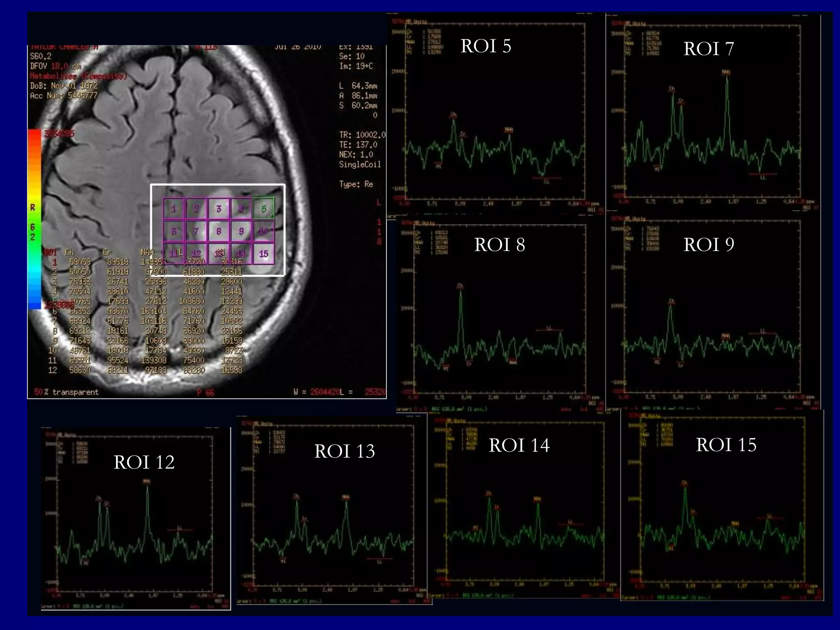This screenshot has height=630, width=840.
Task: Open the ROI 7 spectrum graph
Action: [712, 111]
